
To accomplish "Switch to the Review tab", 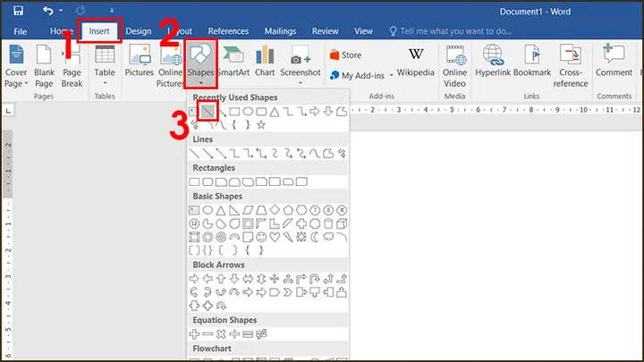I will [x=325, y=31].
